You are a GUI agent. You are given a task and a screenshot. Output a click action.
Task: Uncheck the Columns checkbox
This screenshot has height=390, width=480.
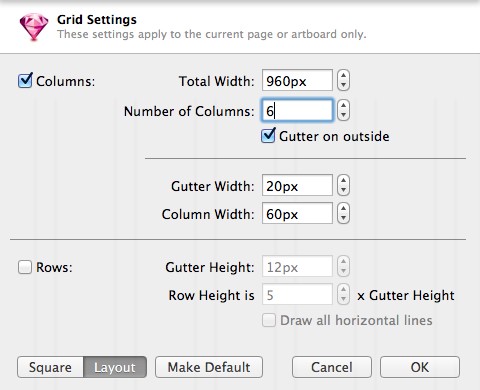[x=25, y=81]
